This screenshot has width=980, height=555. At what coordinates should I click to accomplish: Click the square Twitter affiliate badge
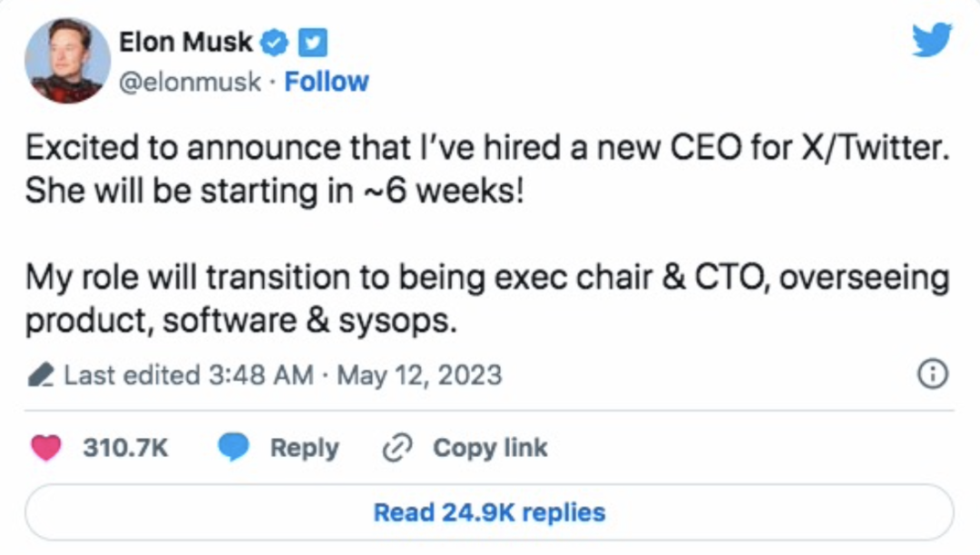pos(313,42)
